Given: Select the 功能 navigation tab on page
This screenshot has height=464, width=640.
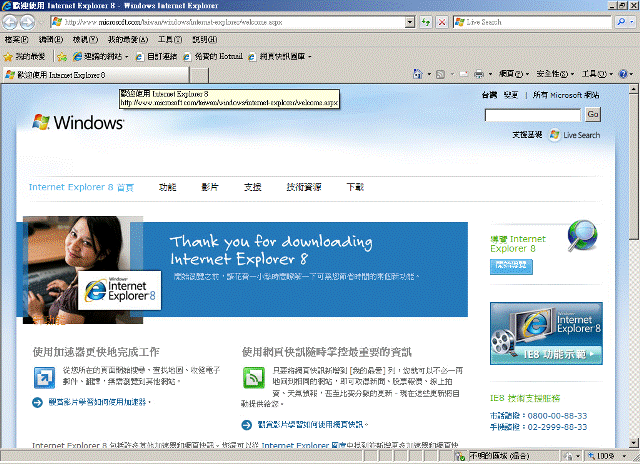Looking at the screenshot, I should [167, 187].
